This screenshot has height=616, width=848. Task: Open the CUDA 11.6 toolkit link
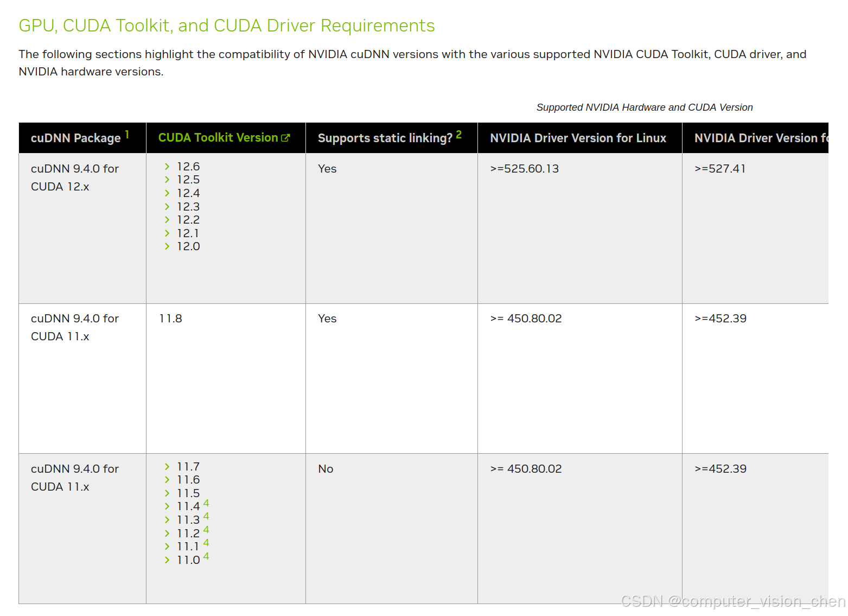188,480
